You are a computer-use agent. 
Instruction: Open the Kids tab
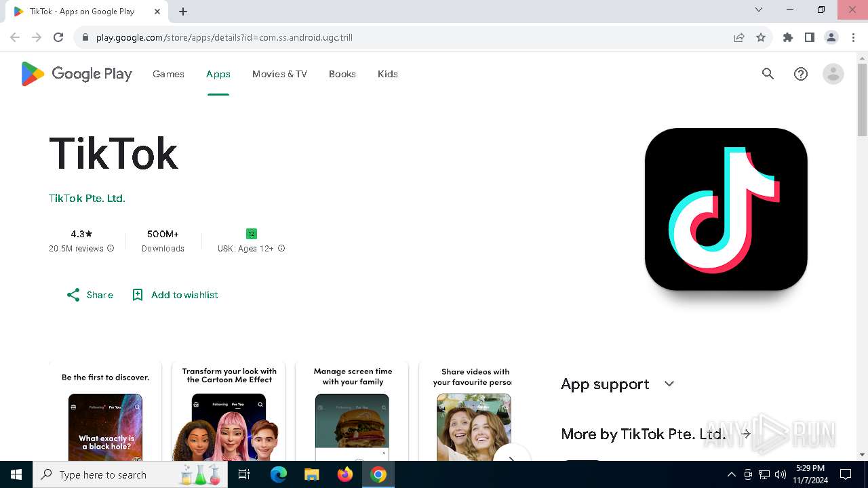point(388,74)
